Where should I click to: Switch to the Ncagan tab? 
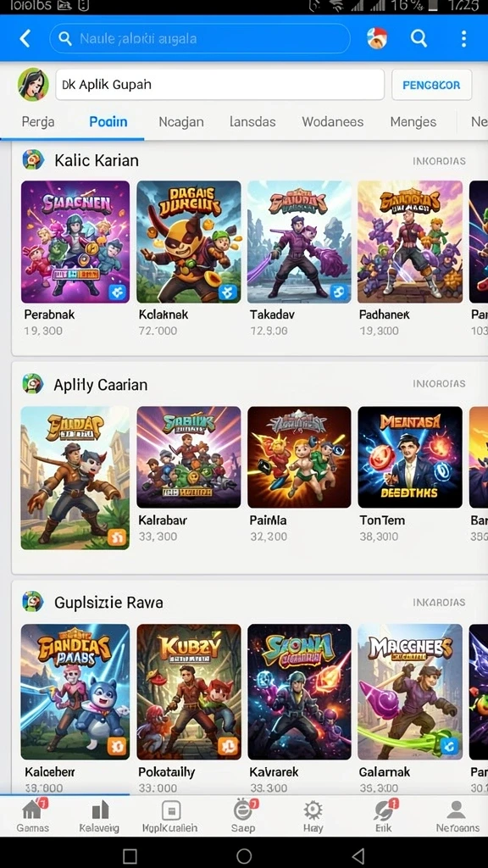[181, 122]
